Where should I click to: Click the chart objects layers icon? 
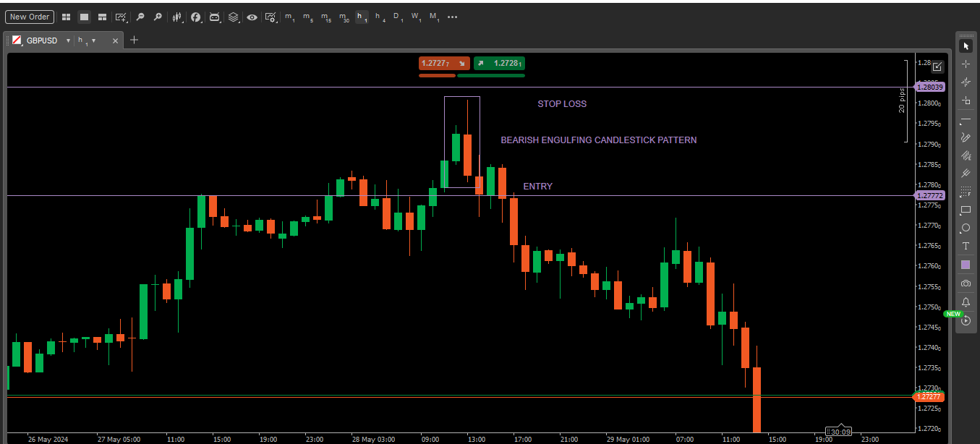(233, 17)
